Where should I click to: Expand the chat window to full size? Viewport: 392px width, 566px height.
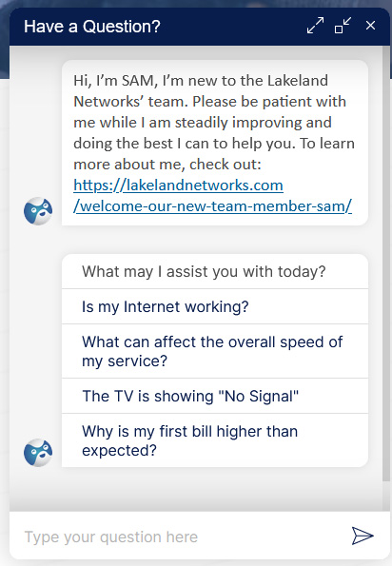(x=315, y=26)
